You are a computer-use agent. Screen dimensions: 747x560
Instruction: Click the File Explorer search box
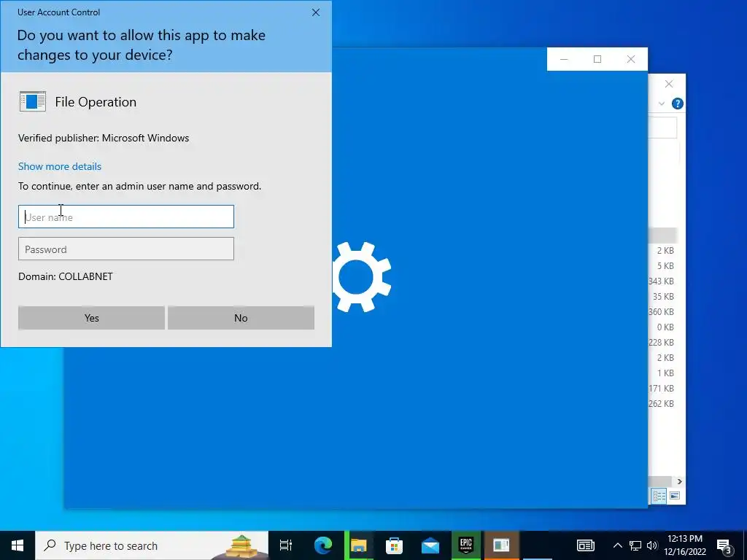[662, 128]
